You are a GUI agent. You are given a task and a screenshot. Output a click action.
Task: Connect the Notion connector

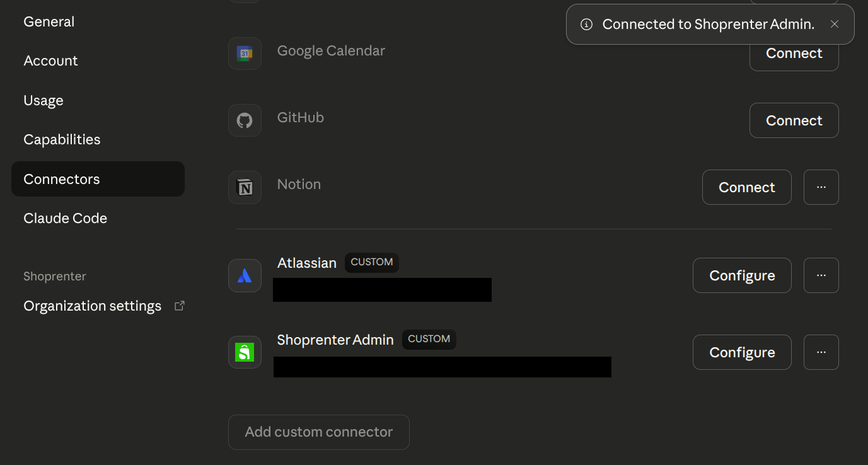747,187
